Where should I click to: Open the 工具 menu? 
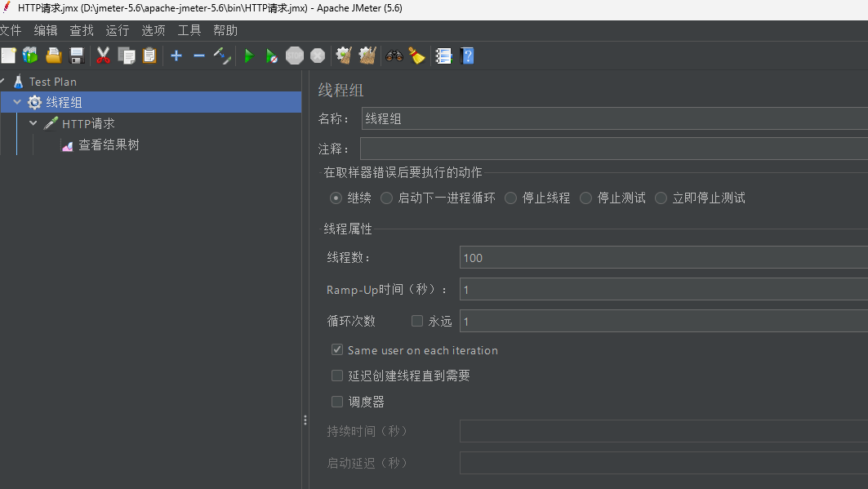pos(189,30)
